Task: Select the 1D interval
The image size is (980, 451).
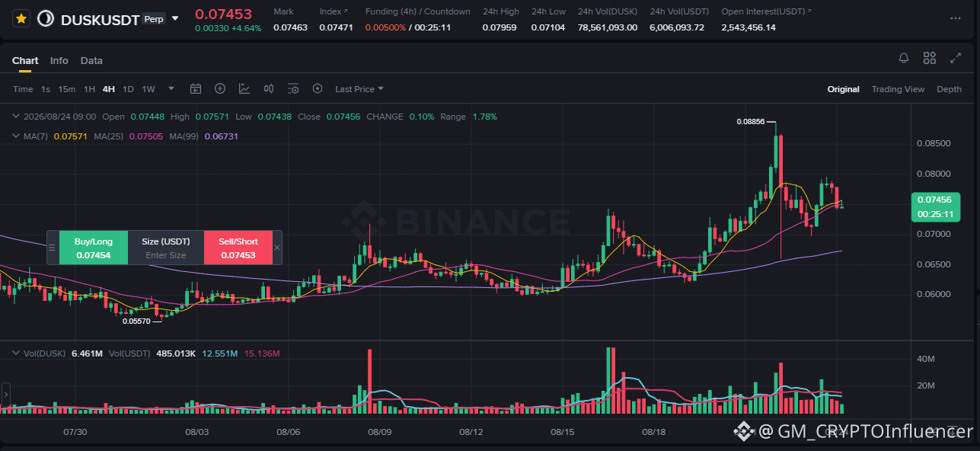Action: [128, 89]
